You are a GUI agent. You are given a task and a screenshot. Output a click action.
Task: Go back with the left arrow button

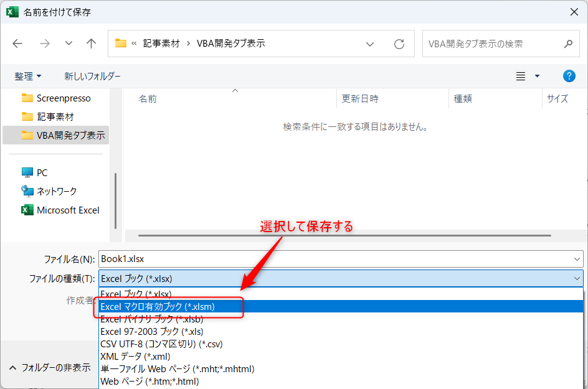click(17, 44)
